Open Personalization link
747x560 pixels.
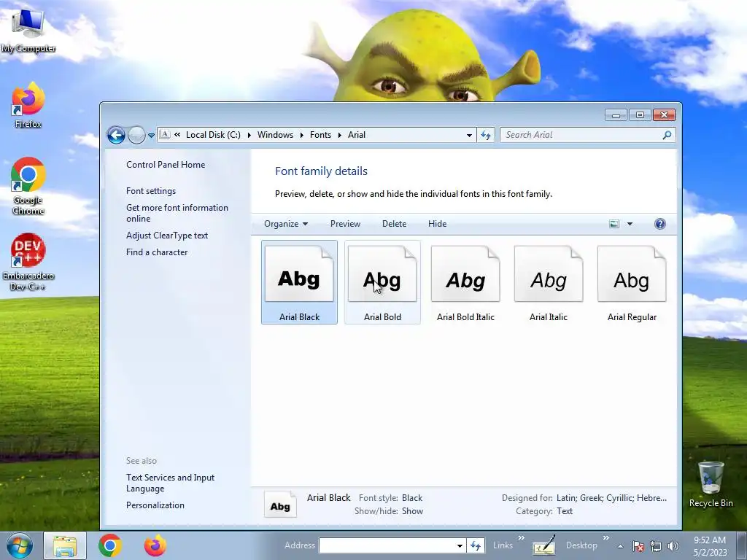click(155, 505)
